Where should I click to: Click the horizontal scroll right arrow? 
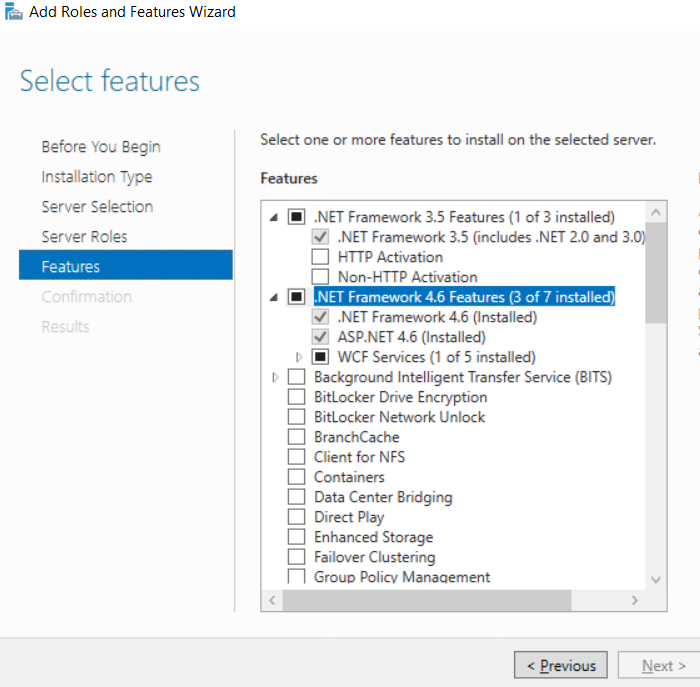pyautogui.click(x=634, y=600)
